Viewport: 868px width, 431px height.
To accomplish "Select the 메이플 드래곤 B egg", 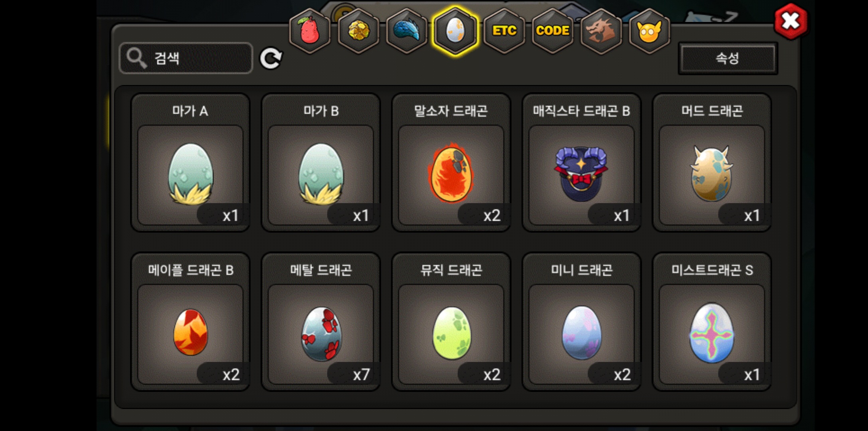I will pyautogui.click(x=190, y=322).
